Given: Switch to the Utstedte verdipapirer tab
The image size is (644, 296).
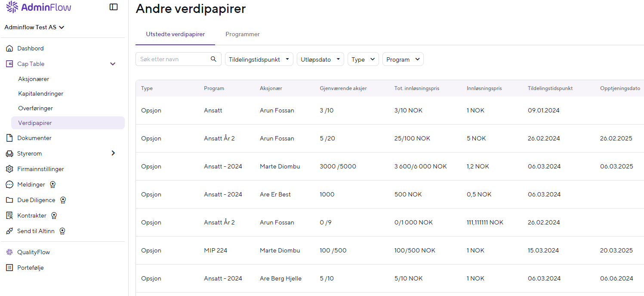Looking at the screenshot, I should (175, 34).
